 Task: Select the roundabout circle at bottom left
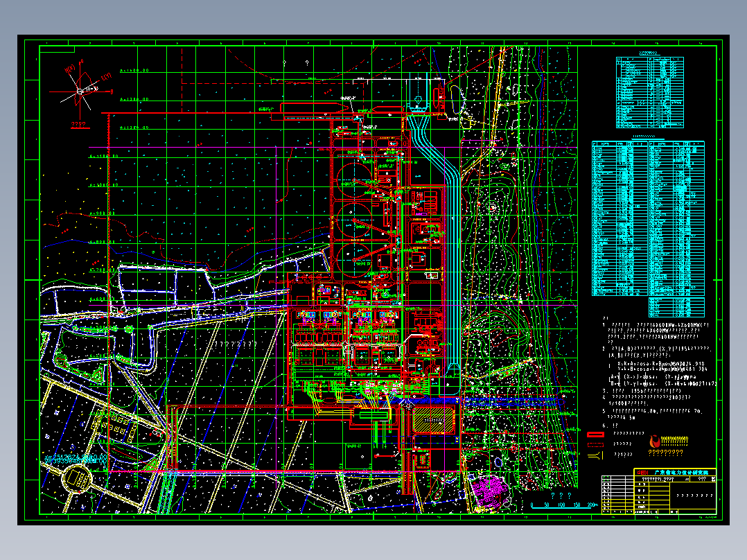click(77, 478)
